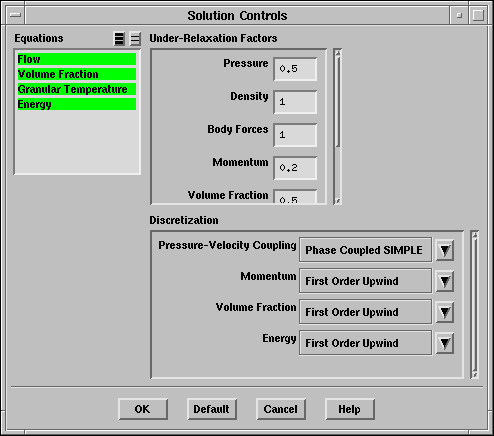The width and height of the screenshot is (494, 436).
Task: Edit the Body Forces relaxation field
Action: pos(295,135)
